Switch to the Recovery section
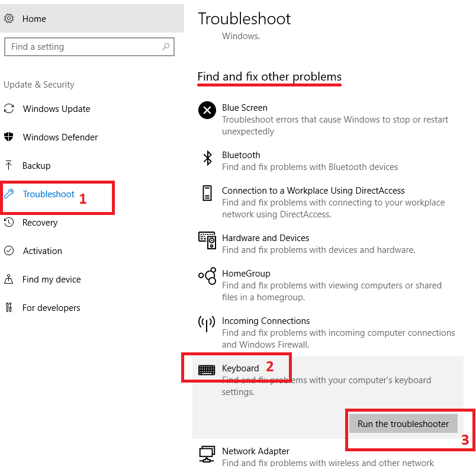 click(x=39, y=222)
